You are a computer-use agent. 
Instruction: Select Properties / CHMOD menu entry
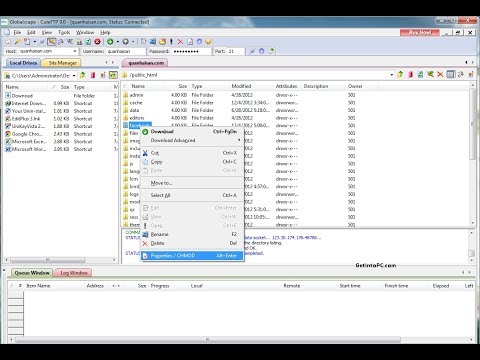click(192, 256)
